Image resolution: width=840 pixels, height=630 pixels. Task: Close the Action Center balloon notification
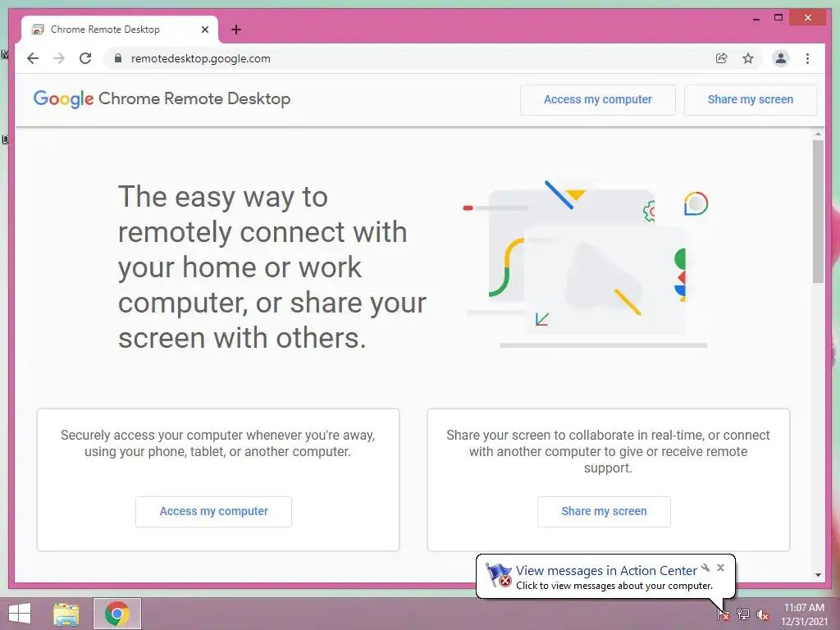[720, 568]
